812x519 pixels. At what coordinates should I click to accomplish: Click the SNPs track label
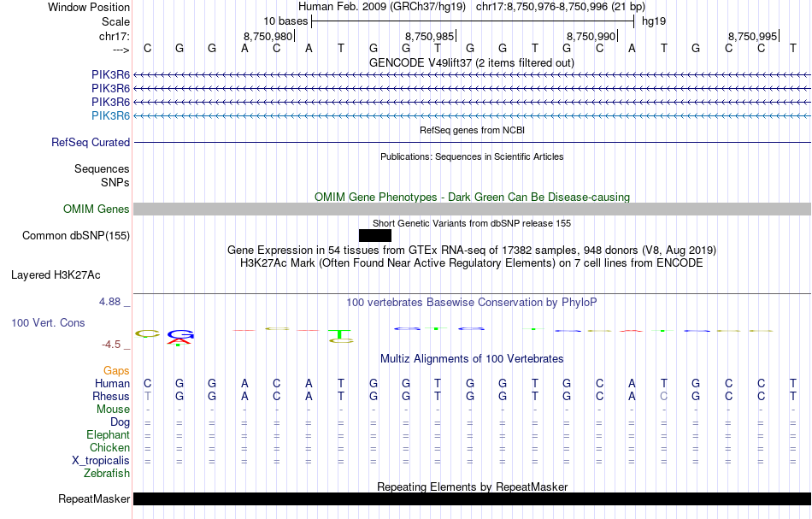[115, 182]
